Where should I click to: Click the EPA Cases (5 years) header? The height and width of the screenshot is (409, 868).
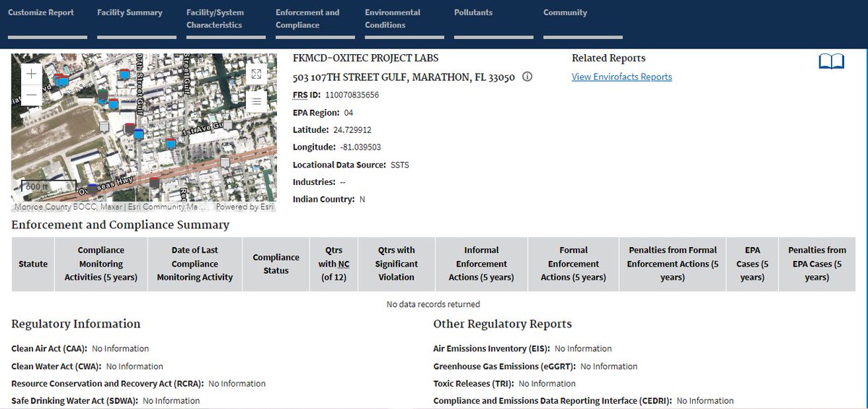(x=752, y=264)
